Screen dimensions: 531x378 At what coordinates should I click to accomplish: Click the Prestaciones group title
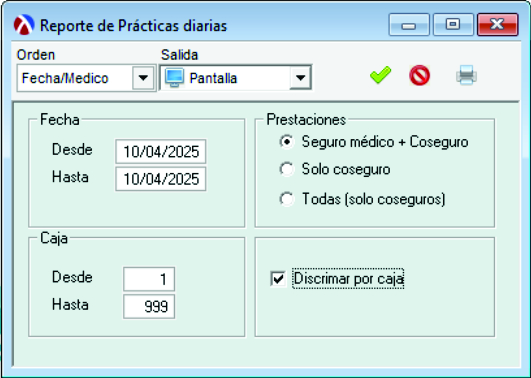pyautogui.click(x=306, y=120)
